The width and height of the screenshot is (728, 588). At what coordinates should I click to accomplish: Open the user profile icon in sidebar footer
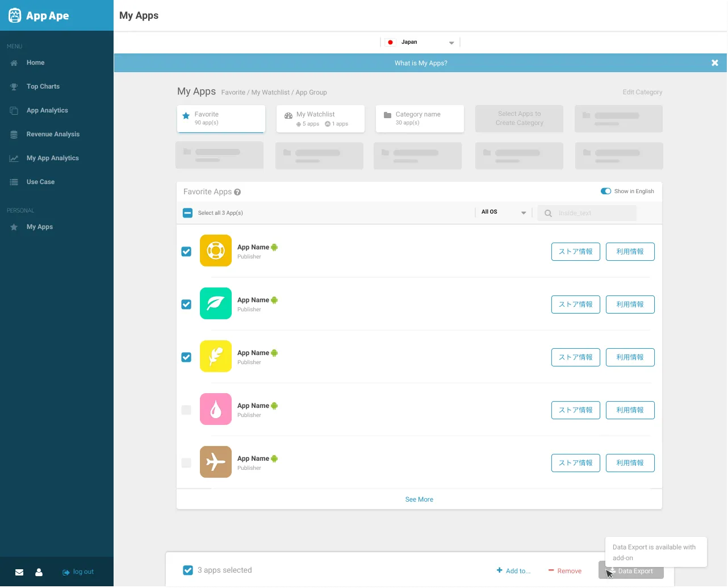[39, 573]
